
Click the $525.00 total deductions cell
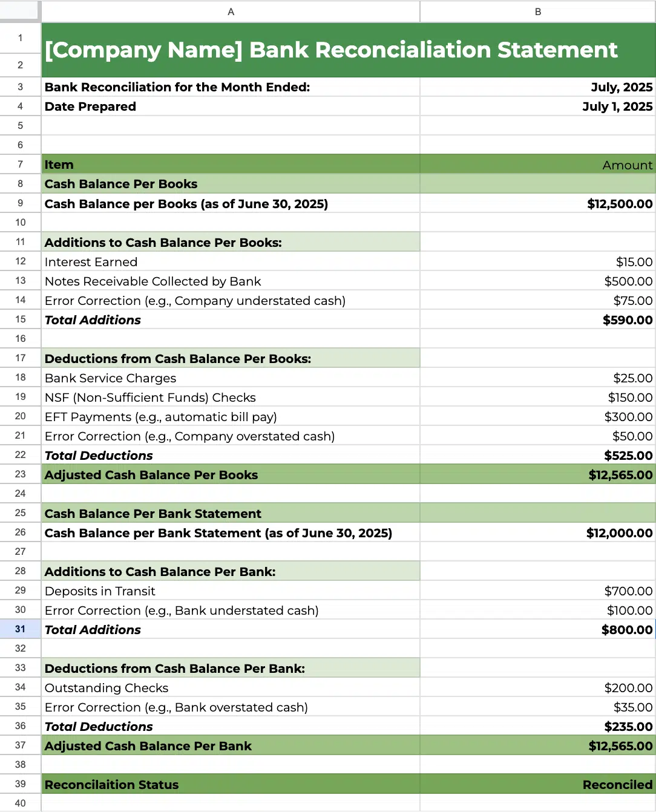[537, 455]
